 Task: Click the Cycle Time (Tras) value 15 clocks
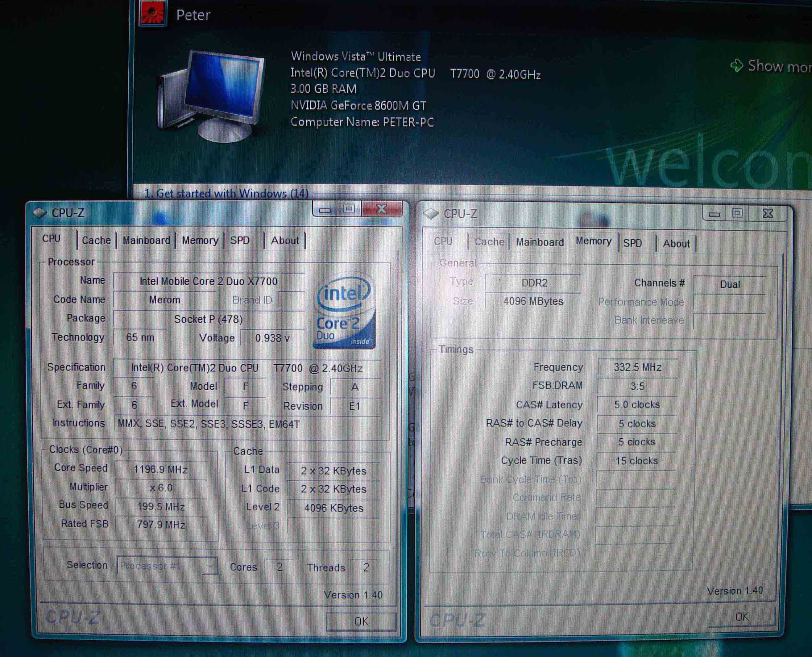[x=636, y=461]
